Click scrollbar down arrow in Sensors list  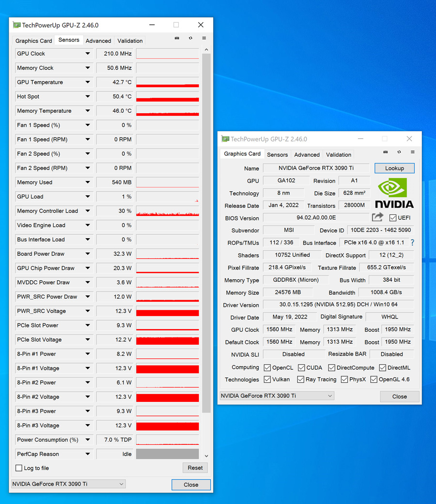pyautogui.click(x=206, y=456)
